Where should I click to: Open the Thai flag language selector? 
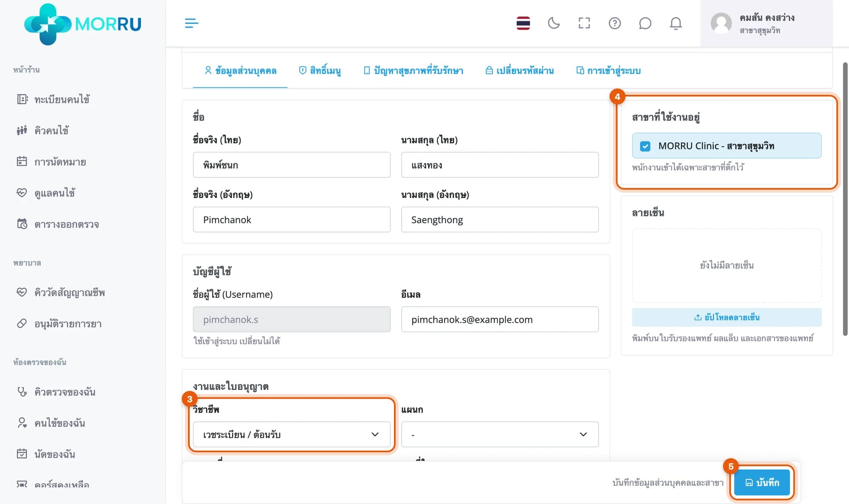click(523, 23)
